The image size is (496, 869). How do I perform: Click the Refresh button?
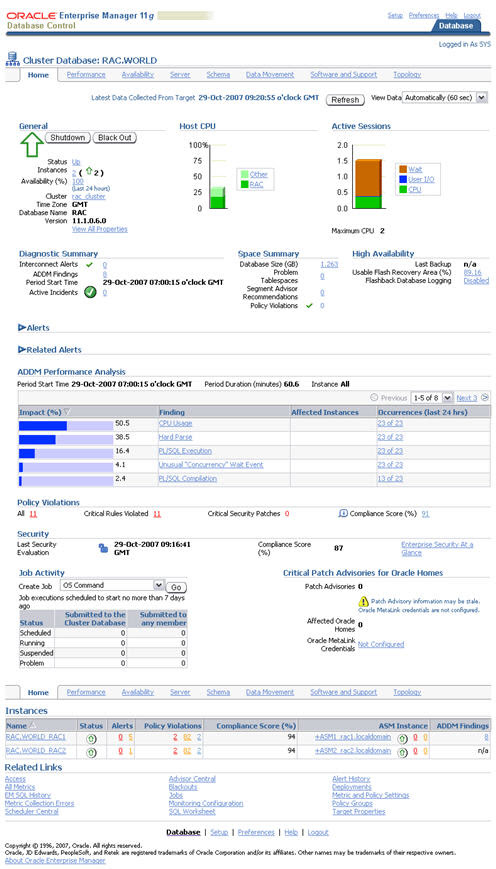point(345,100)
